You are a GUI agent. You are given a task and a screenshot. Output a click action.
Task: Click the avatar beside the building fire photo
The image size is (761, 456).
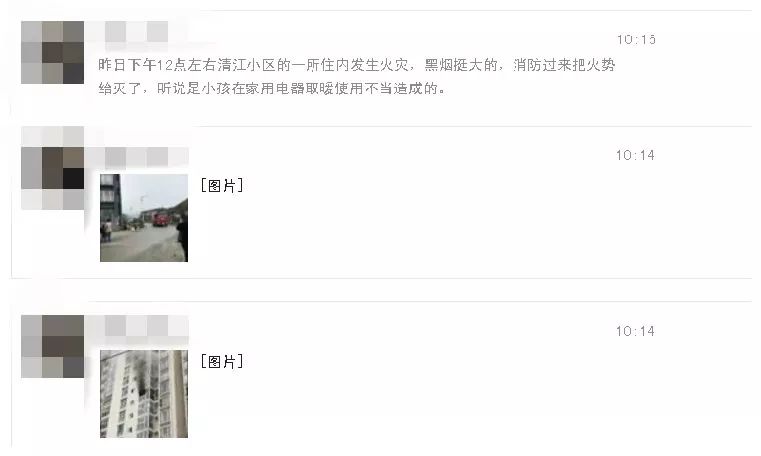52,346
